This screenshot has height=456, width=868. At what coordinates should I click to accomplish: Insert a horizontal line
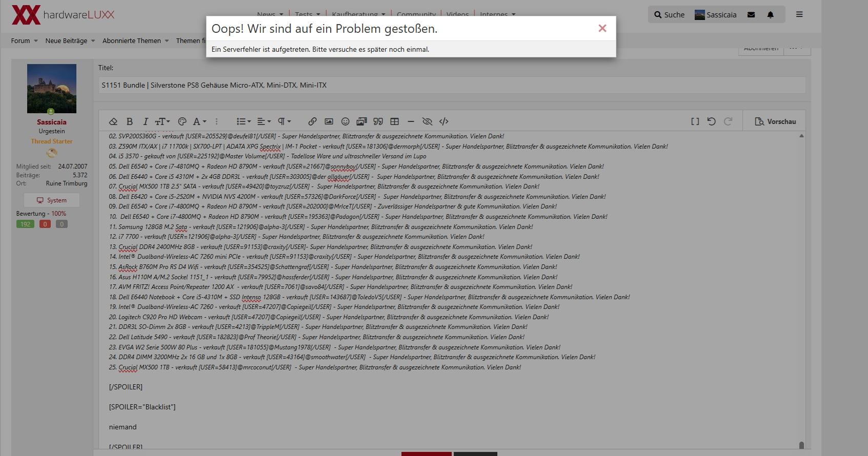(411, 121)
